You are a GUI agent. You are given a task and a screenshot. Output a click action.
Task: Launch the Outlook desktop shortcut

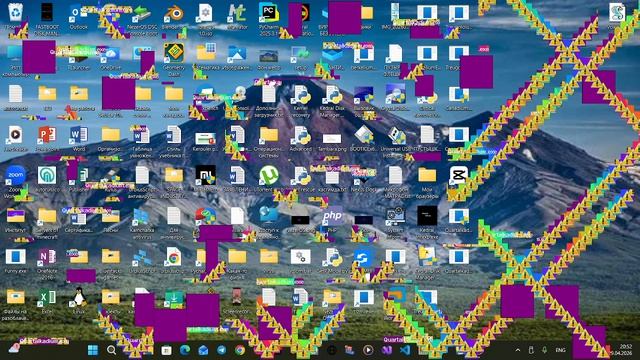click(78, 13)
